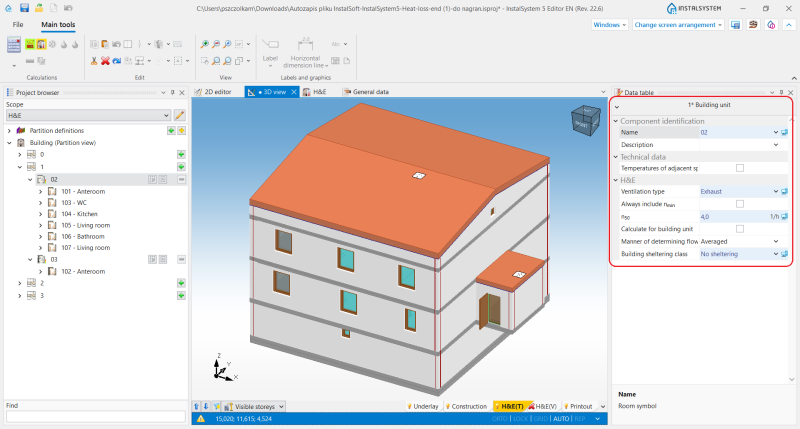Toggle Temperatures of adjacent spaces checkbox

740,168
